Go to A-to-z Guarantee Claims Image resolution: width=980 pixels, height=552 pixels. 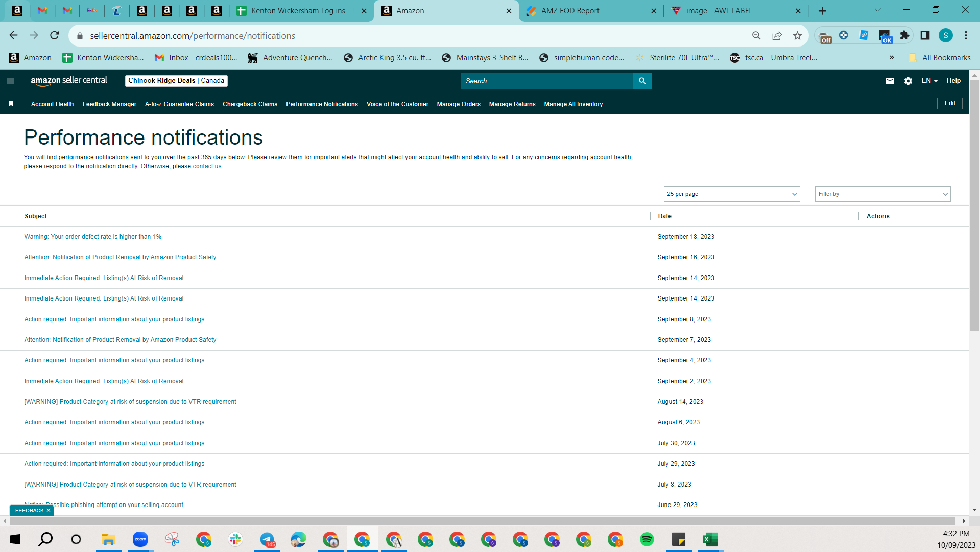point(179,104)
